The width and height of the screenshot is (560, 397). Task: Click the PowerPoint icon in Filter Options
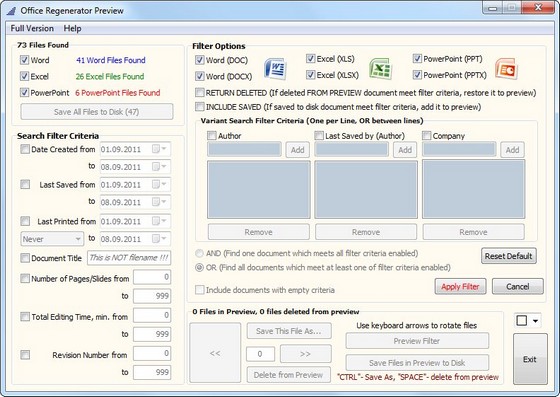pos(506,69)
